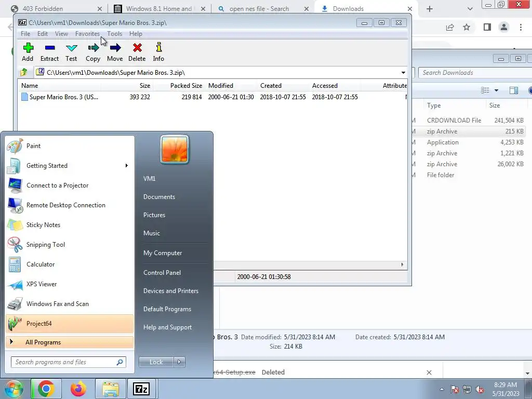Screen dimensions: 532x399
Task: Launch Paint from Start menu
Action: [70, 146]
